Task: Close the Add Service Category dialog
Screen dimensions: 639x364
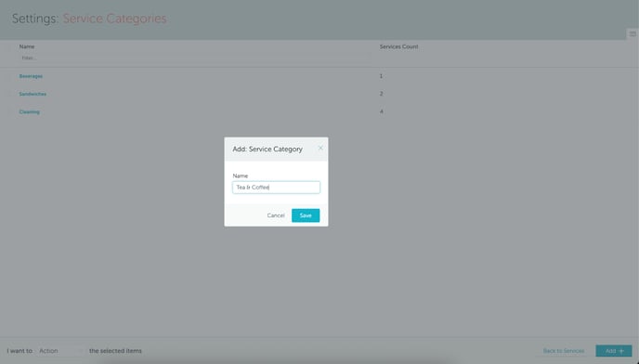Action: coord(320,148)
